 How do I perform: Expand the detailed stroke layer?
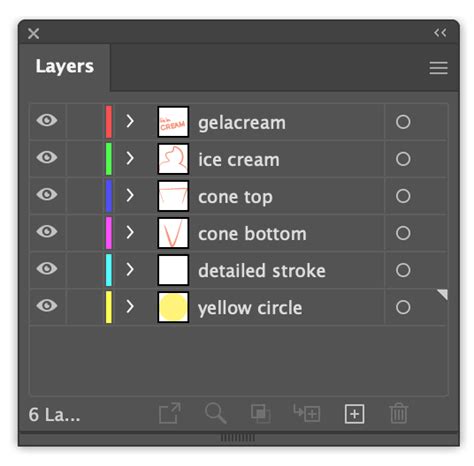coord(130,269)
